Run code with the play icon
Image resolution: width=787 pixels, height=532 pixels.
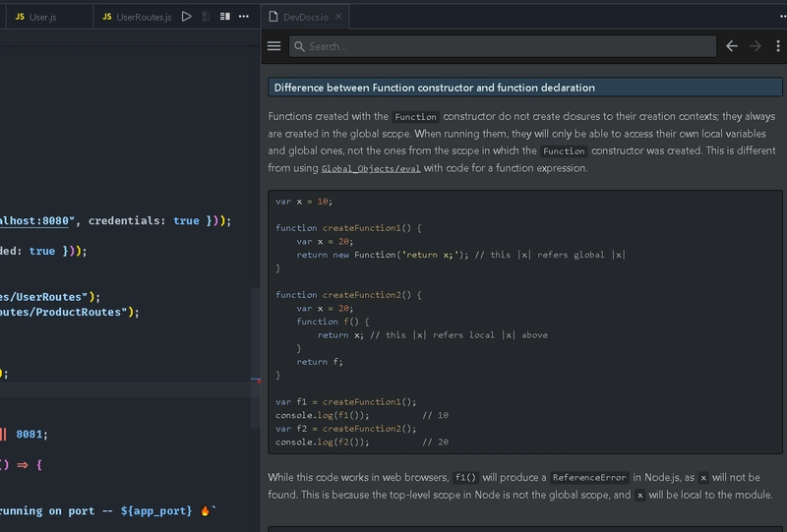(x=186, y=17)
